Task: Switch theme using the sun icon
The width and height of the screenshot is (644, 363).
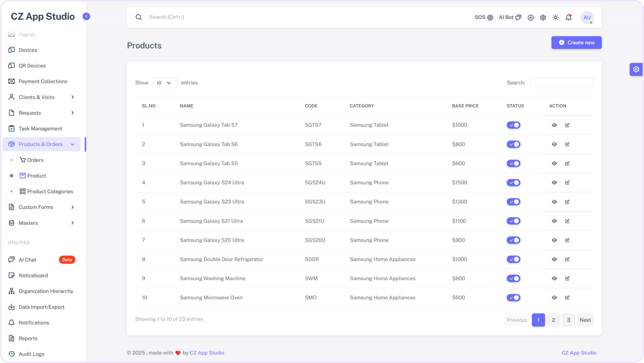Action: point(555,17)
